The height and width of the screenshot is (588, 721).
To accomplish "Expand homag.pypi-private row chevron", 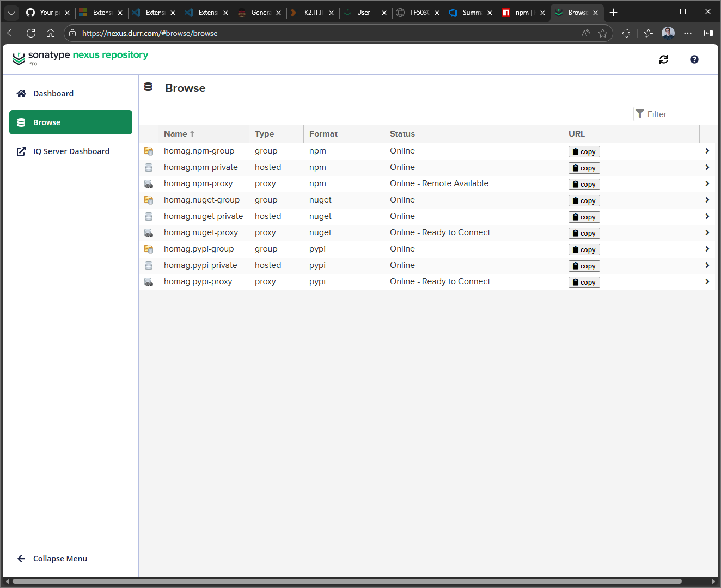I will pos(707,265).
